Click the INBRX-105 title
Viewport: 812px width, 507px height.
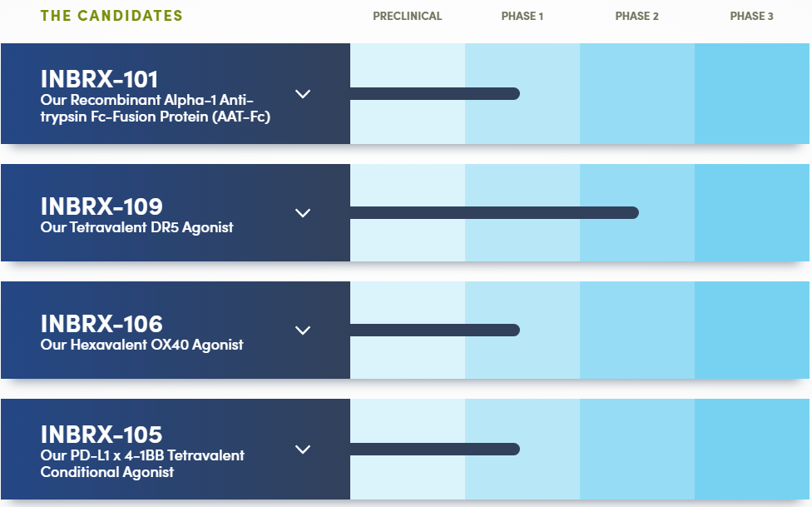[101, 435]
